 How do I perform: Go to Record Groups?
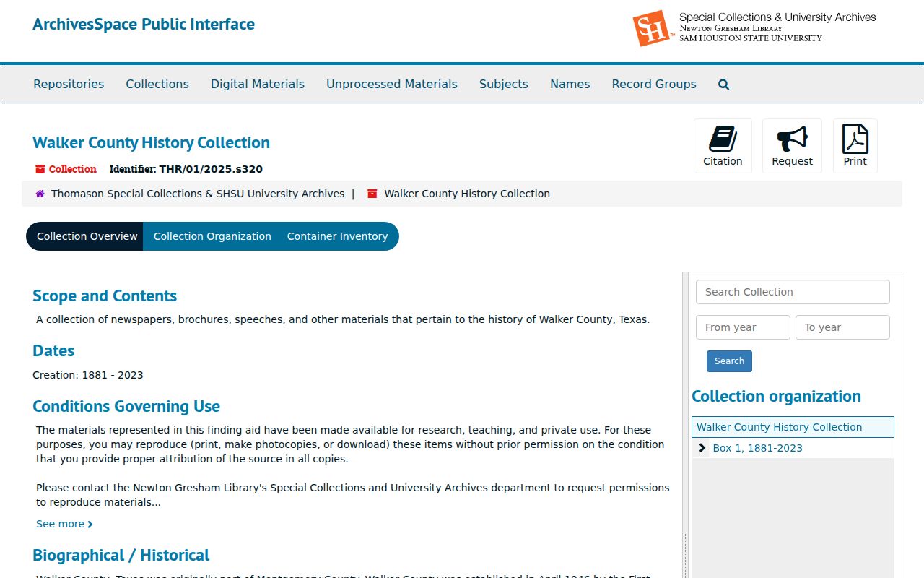click(654, 85)
